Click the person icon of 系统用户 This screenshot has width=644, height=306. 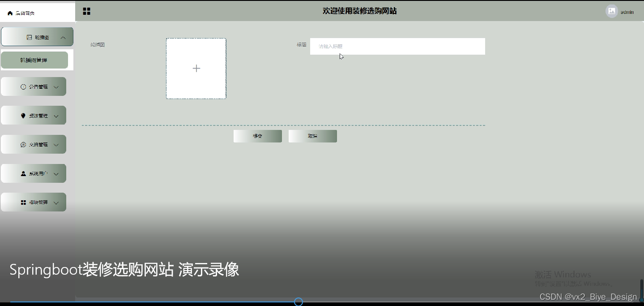[23, 173]
